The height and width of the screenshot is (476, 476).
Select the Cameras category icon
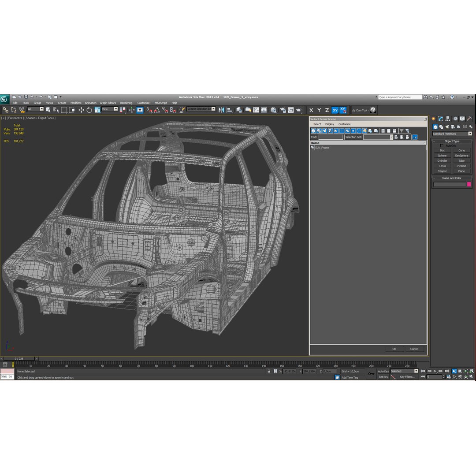453,127
